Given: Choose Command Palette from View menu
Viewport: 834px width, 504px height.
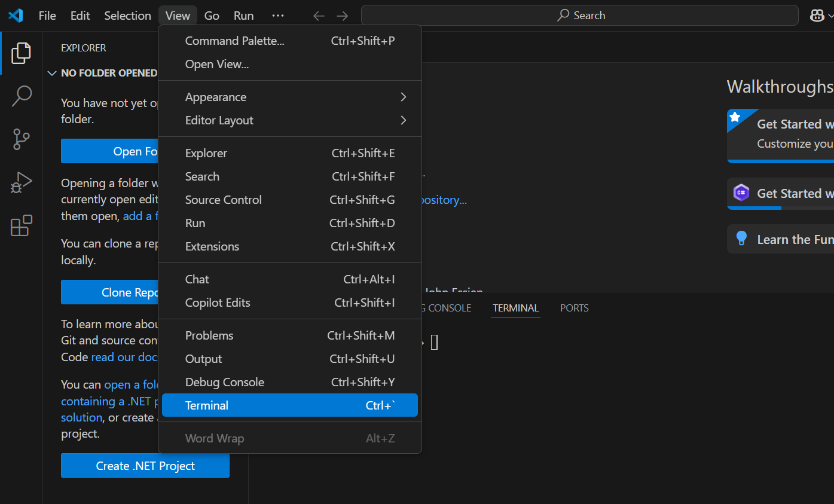Looking at the screenshot, I should pyautogui.click(x=290, y=41).
